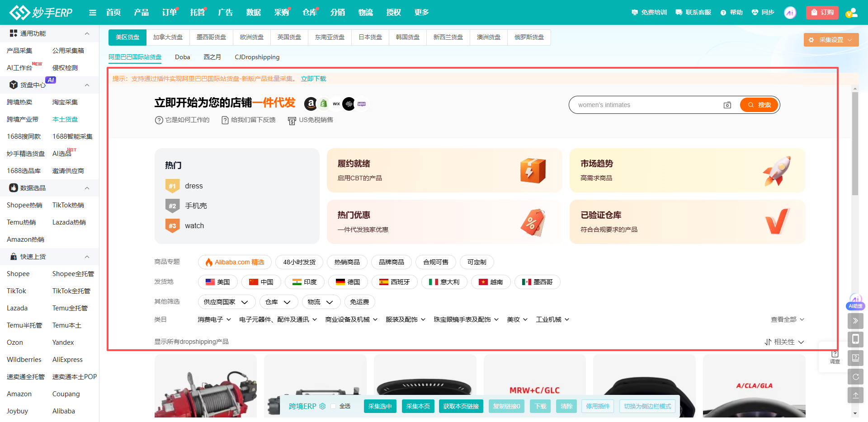868x422 pixels.
Task: Click the 联系客服 chat icon link
Action: (693, 13)
